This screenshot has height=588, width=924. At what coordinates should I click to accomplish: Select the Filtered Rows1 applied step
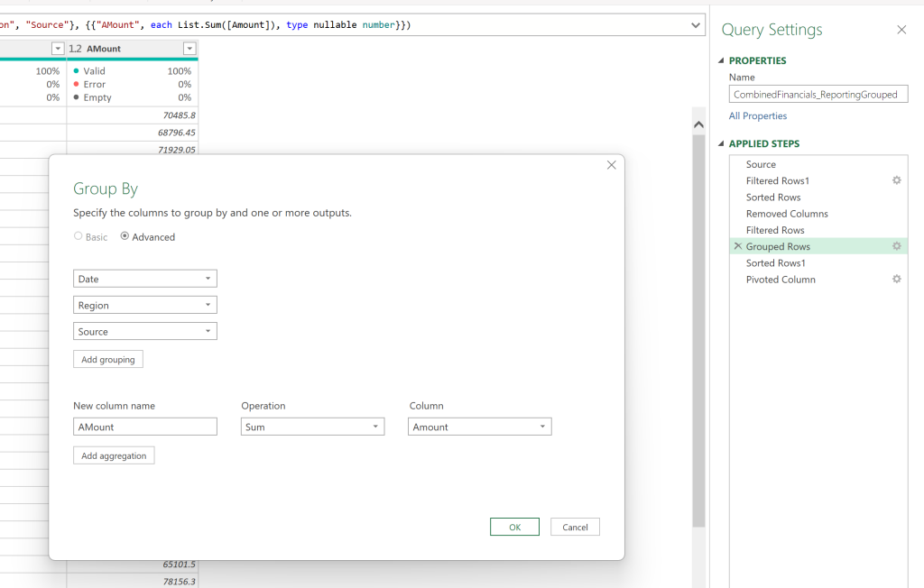[x=818, y=181]
